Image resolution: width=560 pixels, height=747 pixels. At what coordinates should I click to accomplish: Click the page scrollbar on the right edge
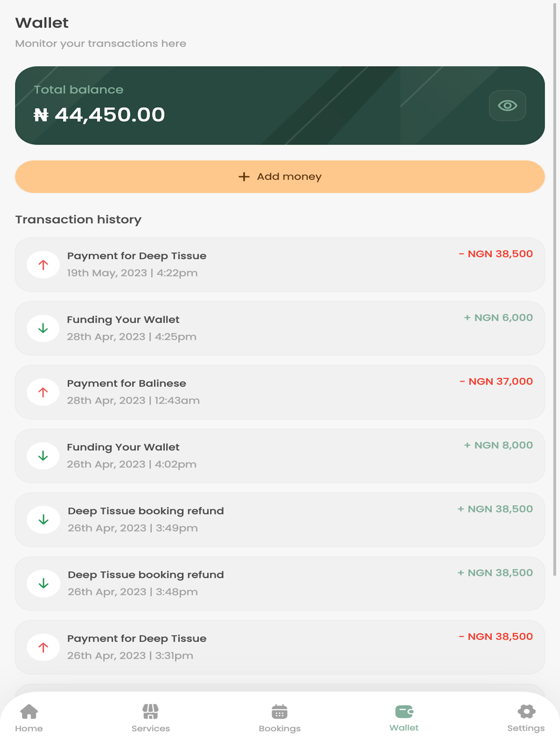click(x=555, y=280)
